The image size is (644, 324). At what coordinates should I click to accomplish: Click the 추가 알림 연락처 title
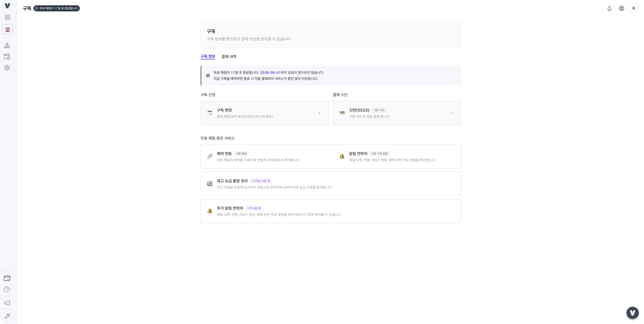click(230, 208)
